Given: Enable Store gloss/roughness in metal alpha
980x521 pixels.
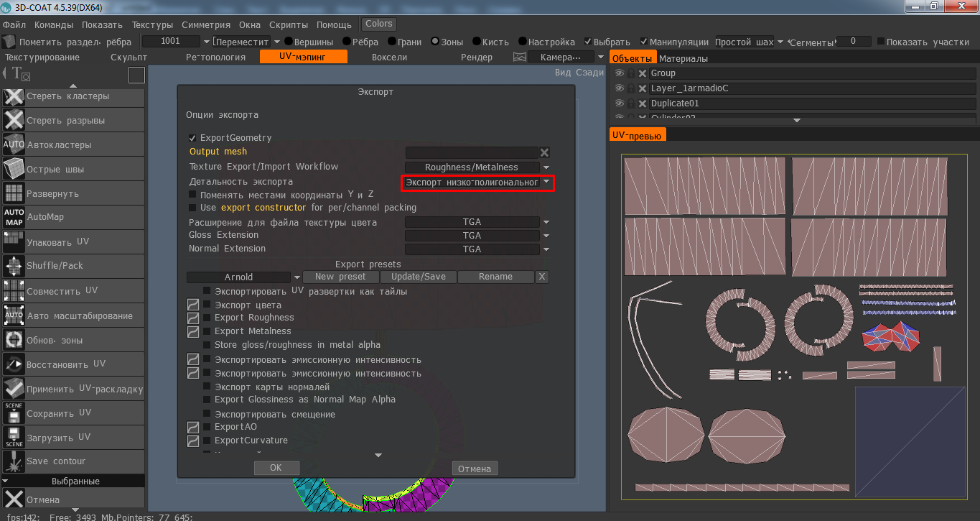Looking at the screenshot, I should coord(207,345).
